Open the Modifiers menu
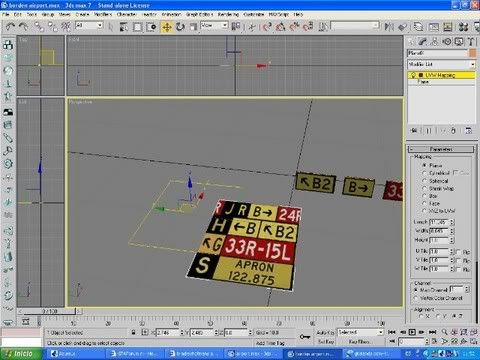 pos(103,14)
